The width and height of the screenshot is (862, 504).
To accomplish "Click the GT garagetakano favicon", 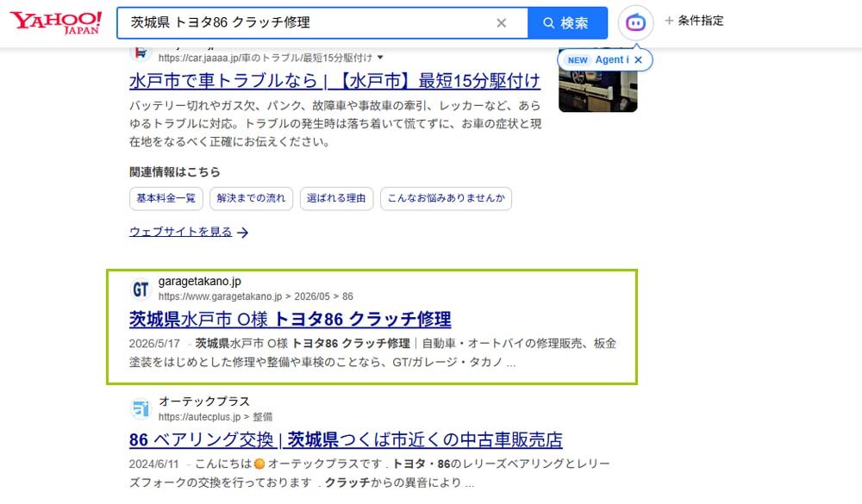I will click(141, 289).
